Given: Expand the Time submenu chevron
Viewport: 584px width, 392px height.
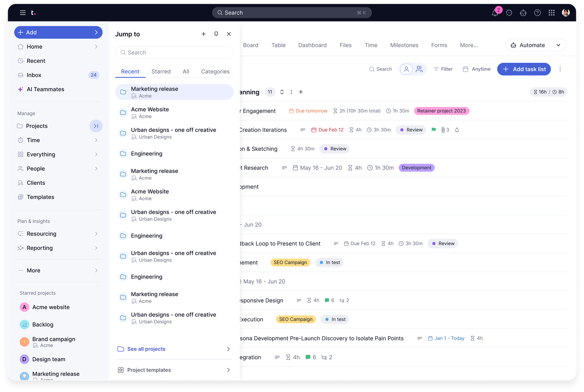Looking at the screenshot, I should pyautogui.click(x=96, y=140).
